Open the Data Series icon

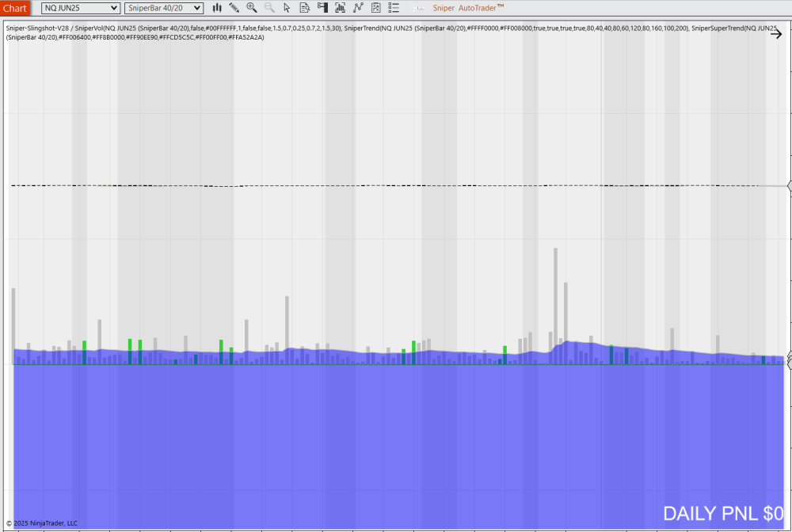pyautogui.click(x=340, y=8)
